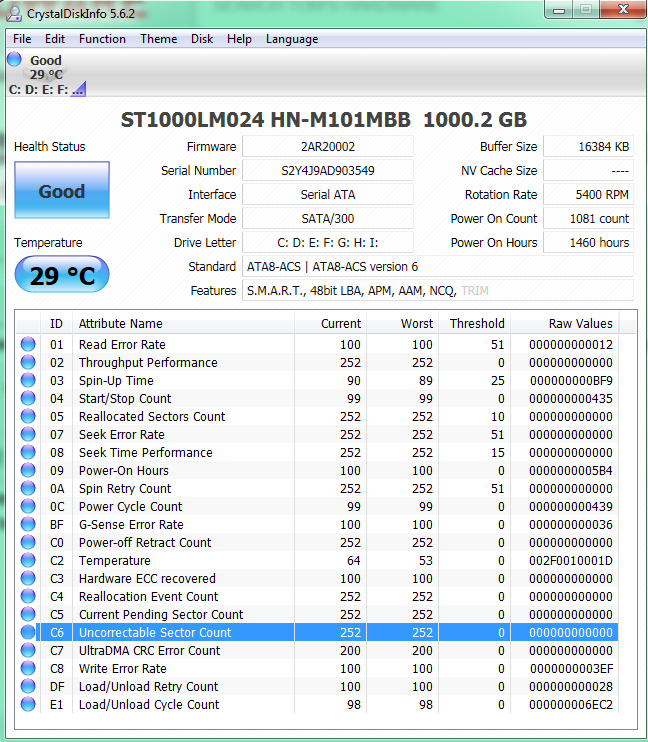This screenshot has height=742, width=648.
Task: Click the status orb for Reallocated Sectors Count
Action: pyautogui.click(x=28, y=417)
